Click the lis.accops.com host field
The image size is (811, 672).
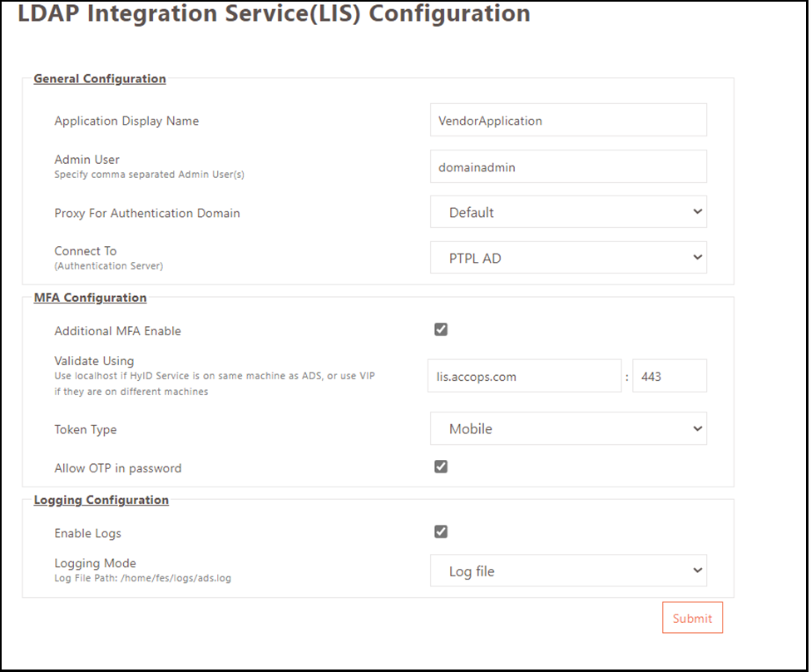pos(525,376)
